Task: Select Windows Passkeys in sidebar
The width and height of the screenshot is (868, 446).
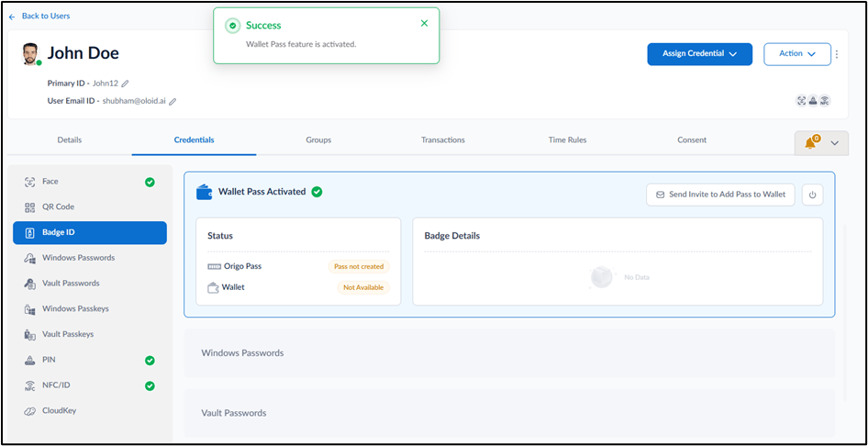Action: click(x=90, y=308)
